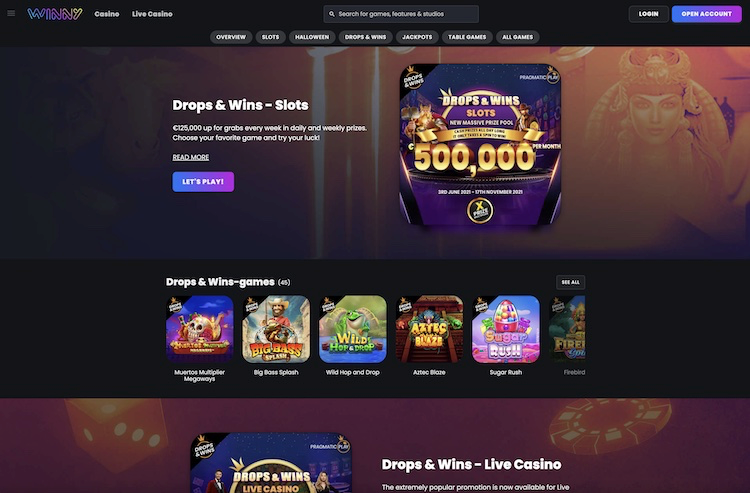The image size is (750, 493).
Task: Follow the Read More link
Action: pos(190,157)
